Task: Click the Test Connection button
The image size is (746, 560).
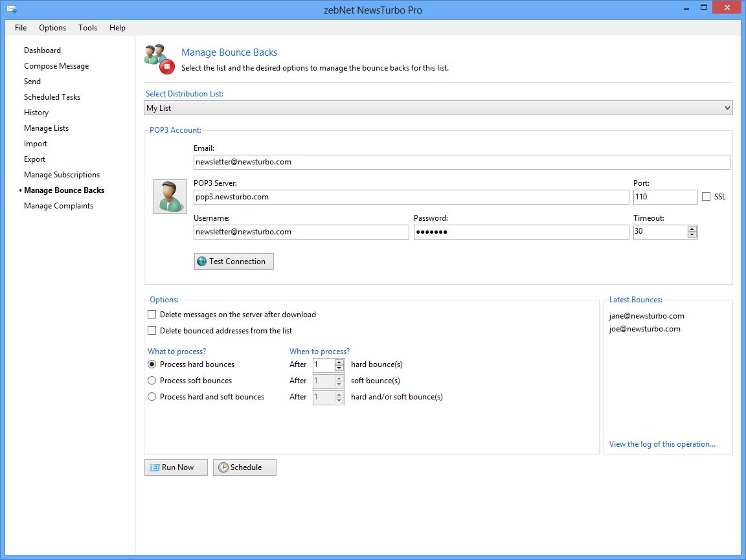Action: [x=234, y=262]
